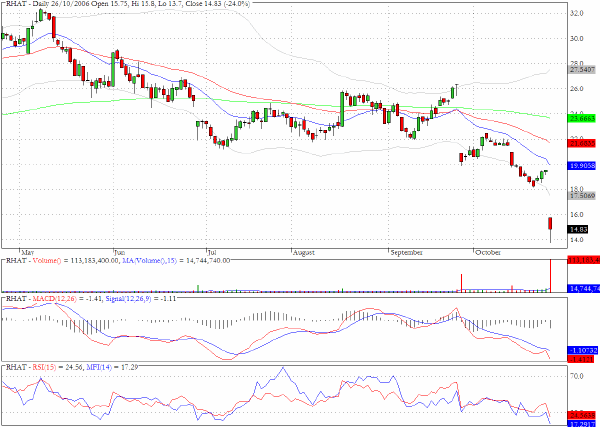This screenshot has width=600, height=427.
Task: Click the September label on time axis
Action: point(406,253)
